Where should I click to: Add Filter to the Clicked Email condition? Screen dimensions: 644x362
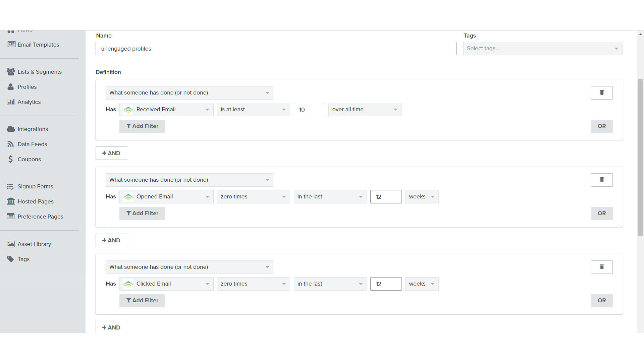pyautogui.click(x=142, y=301)
